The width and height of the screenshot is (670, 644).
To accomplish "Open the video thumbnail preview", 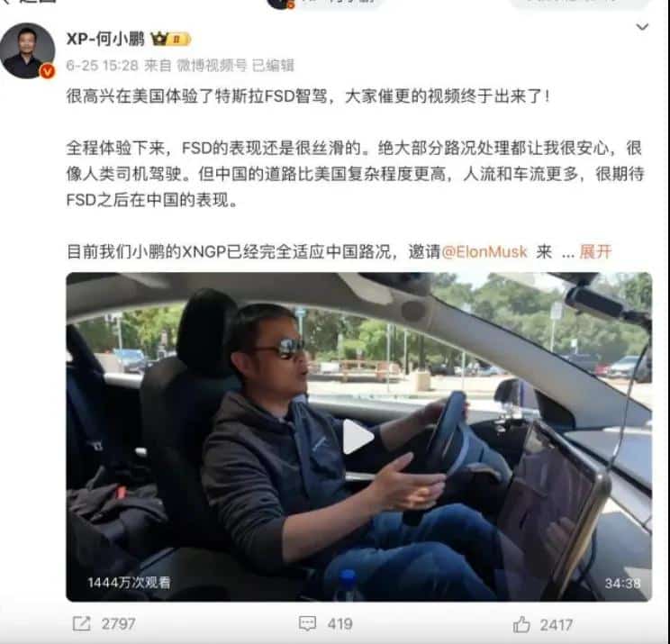I will [359, 437].
